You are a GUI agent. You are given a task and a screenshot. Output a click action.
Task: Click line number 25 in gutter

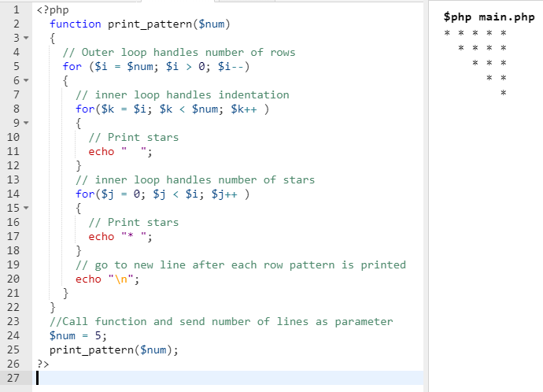[x=13, y=349]
